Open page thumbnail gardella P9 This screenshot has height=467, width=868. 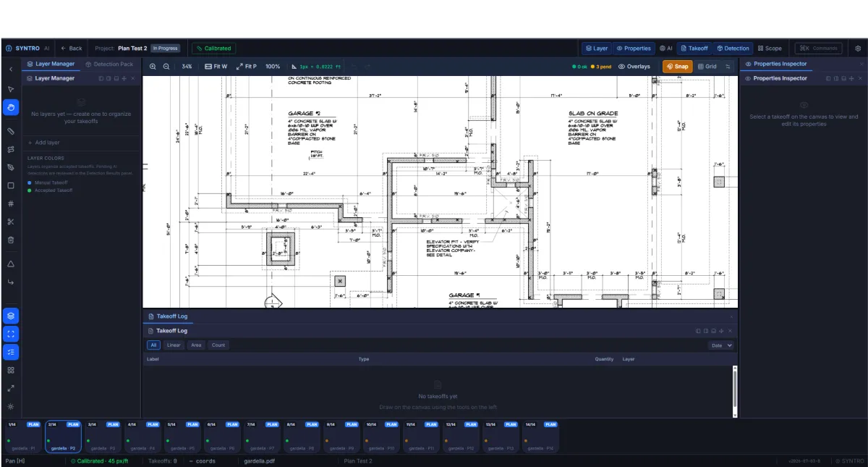pyautogui.click(x=342, y=437)
